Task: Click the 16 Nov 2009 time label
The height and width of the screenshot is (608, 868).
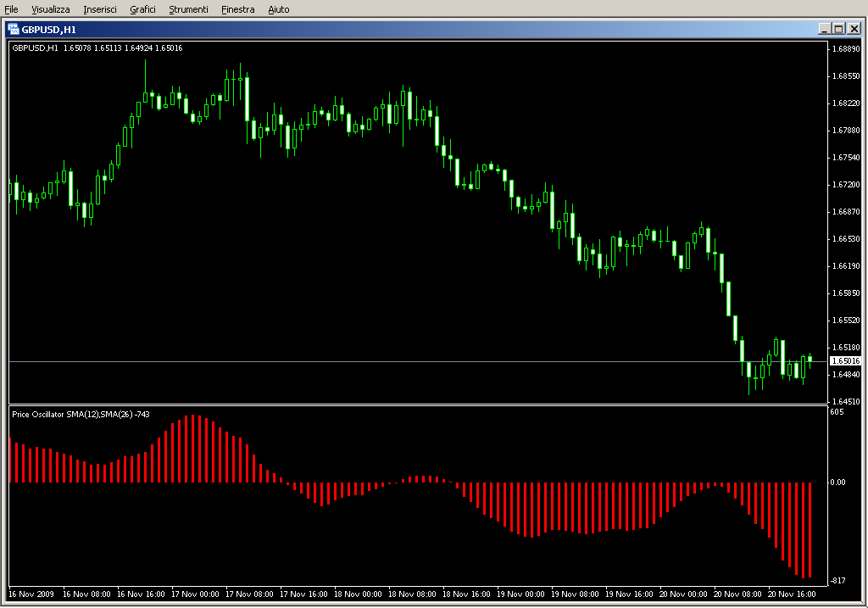Action: (31, 594)
